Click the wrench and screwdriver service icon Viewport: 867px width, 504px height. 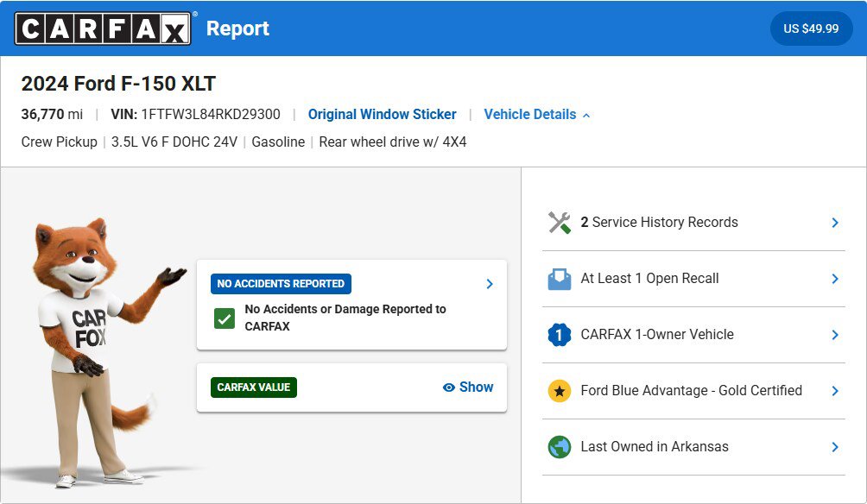click(x=559, y=223)
